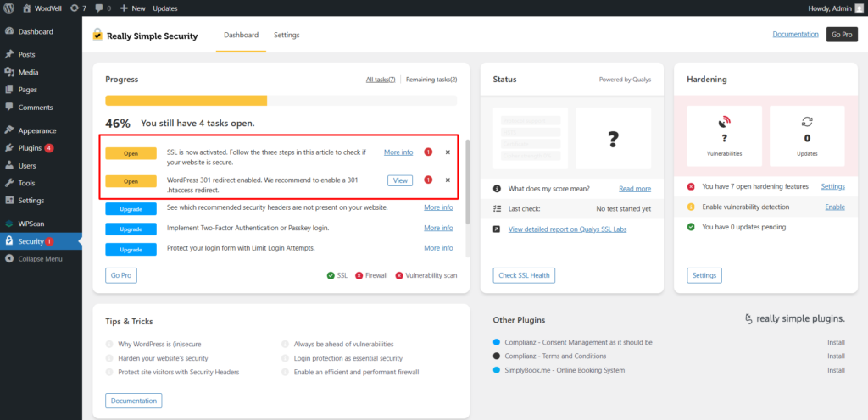Screen dimensions: 868x420
Task: Click the Check SSL Health button
Action: point(524,275)
